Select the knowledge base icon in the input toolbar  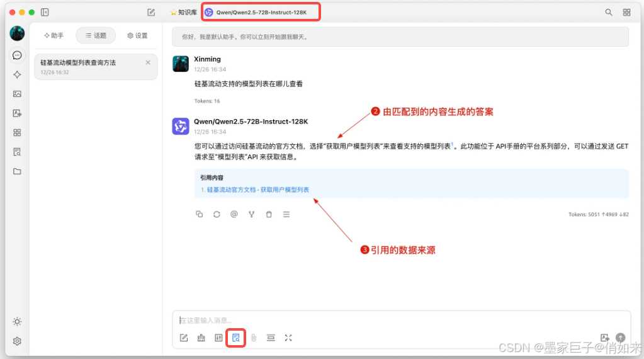(x=235, y=338)
